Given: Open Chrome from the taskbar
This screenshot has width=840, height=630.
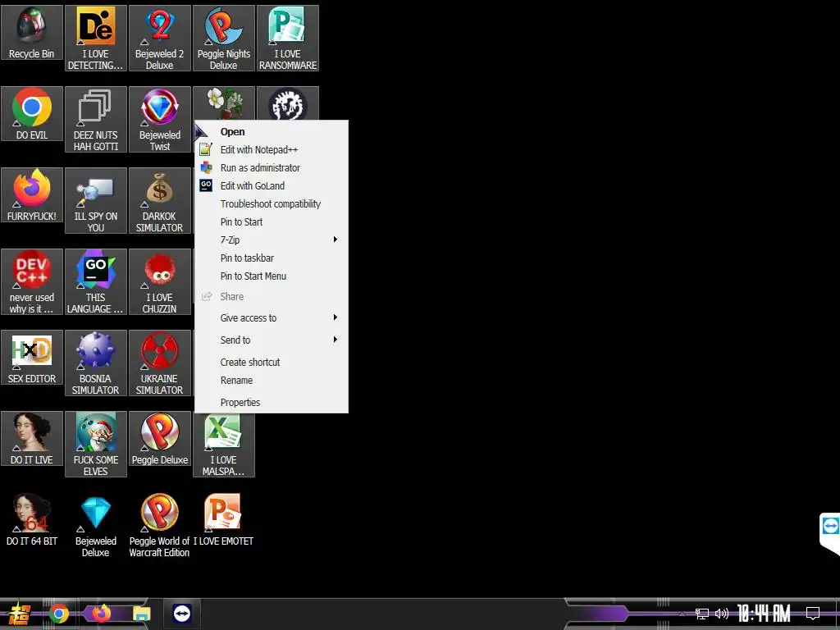Looking at the screenshot, I should tap(59, 614).
